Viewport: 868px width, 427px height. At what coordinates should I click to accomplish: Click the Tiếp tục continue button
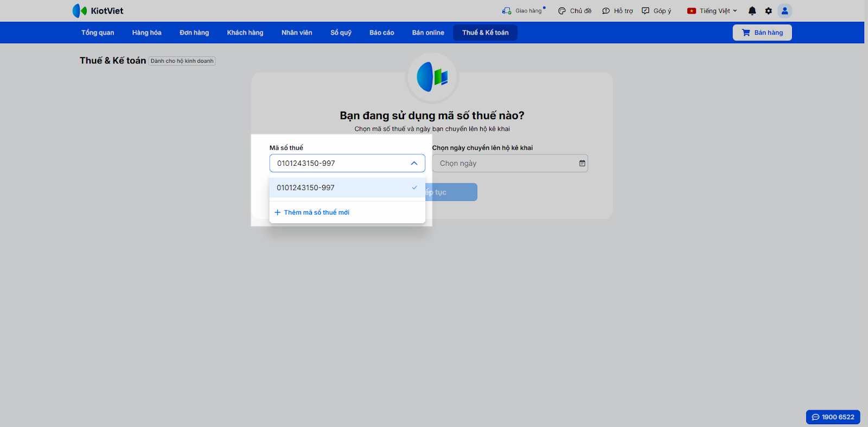(451, 192)
